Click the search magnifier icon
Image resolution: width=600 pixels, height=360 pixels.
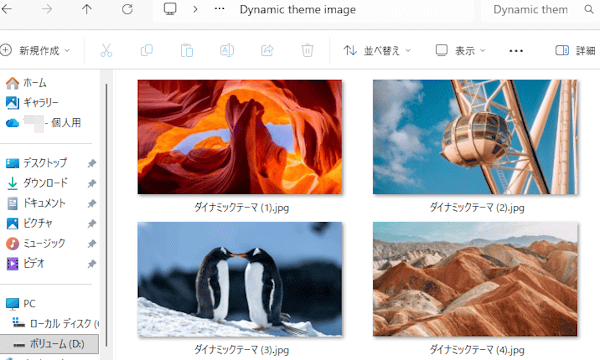[x=589, y=9]
